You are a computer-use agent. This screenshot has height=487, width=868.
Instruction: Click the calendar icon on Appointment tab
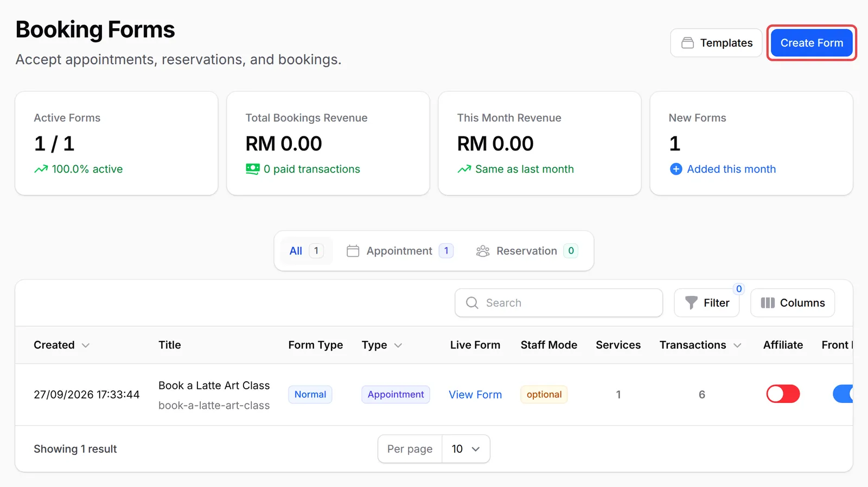353,251
